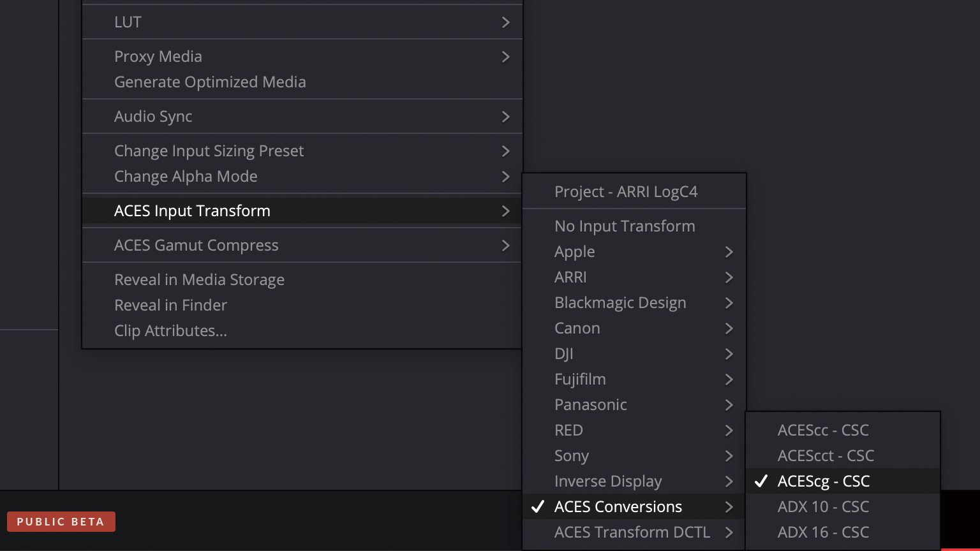Select Project - ARRI LogC4 transform

click(634, 192)
